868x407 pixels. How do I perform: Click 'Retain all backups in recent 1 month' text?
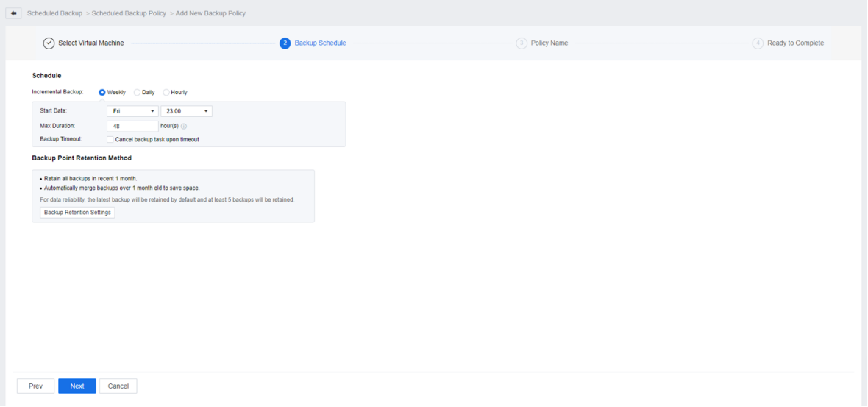pos(90,179)
